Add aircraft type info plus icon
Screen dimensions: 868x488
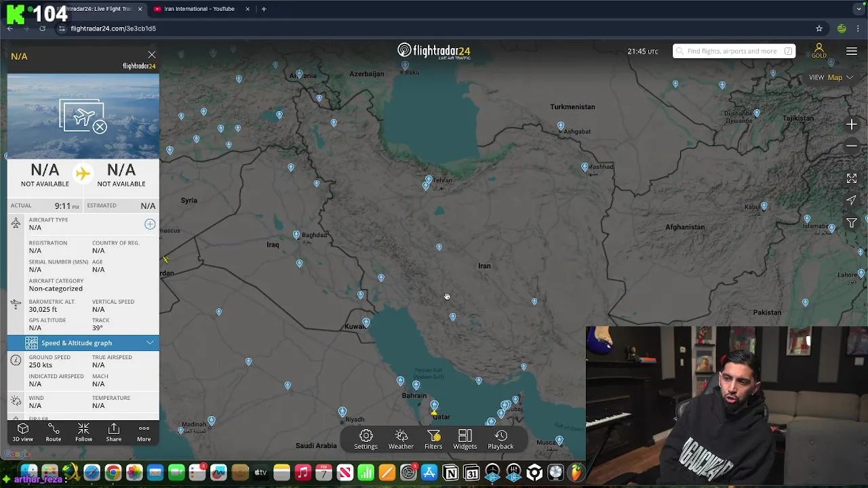coord(150,224)
